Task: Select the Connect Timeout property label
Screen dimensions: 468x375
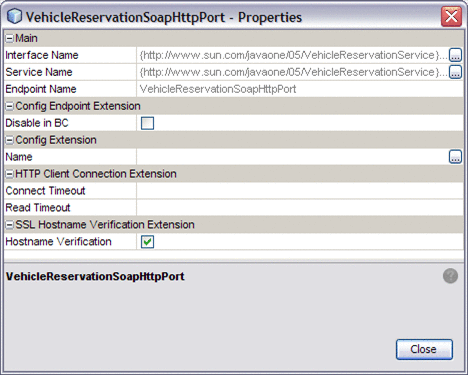Action: [x=45, y=191]
